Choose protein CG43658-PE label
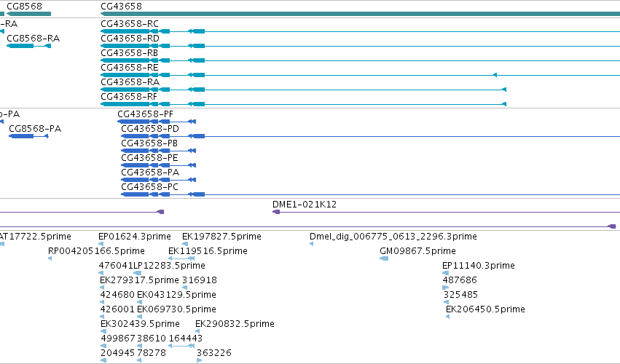The image size is (620, 364). pos(149,158)
